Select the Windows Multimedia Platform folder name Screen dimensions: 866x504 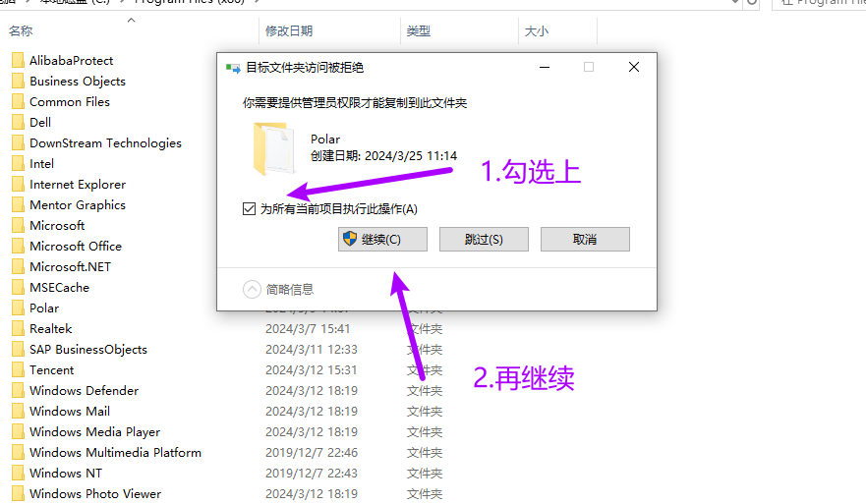click(x=115, y=452)
